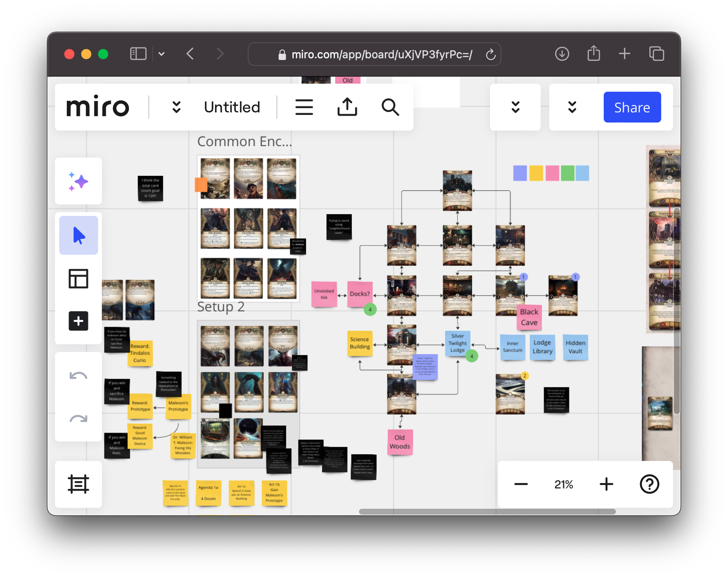728x578 pixels.
Task: Select the purple color square
Action: click(x=520, y=173)
